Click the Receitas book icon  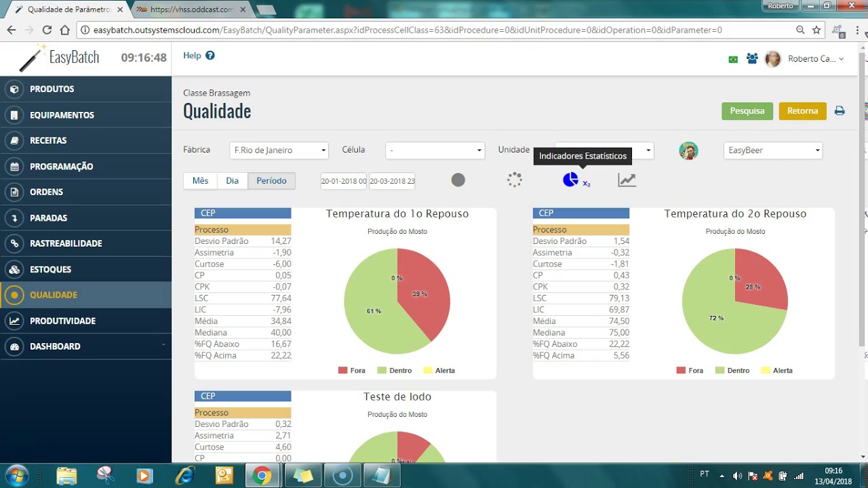[14, 141]
